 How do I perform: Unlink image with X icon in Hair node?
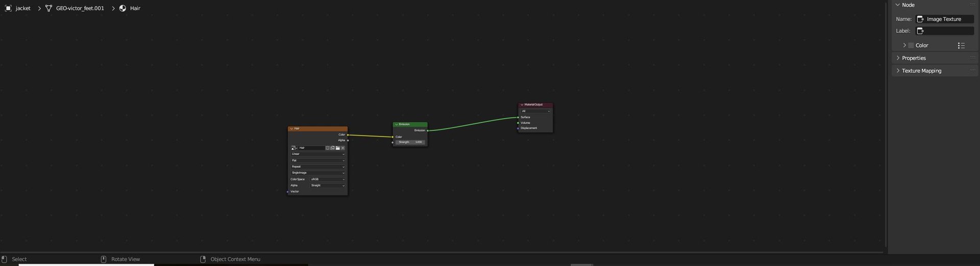click(342, 148)
